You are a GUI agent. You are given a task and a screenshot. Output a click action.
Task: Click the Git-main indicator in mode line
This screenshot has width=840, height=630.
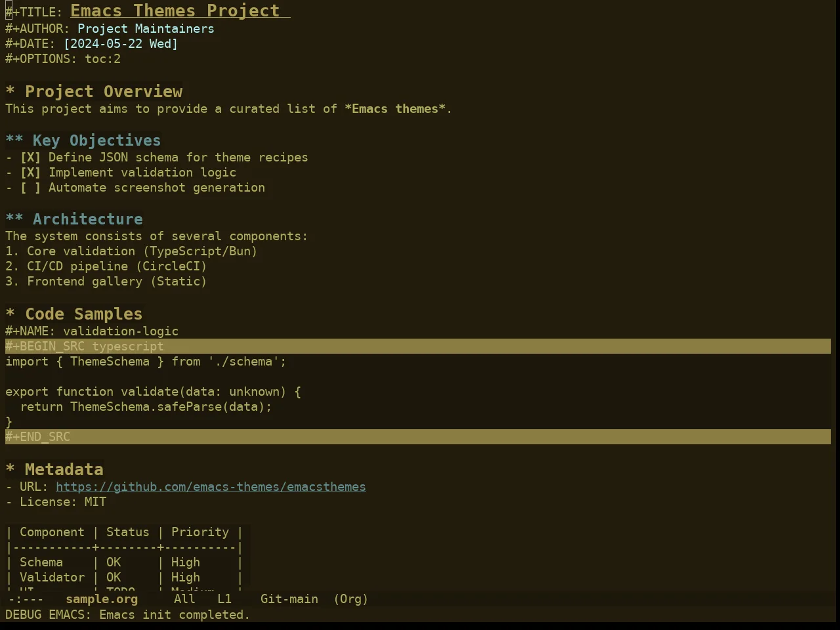(x=289, y=599)
